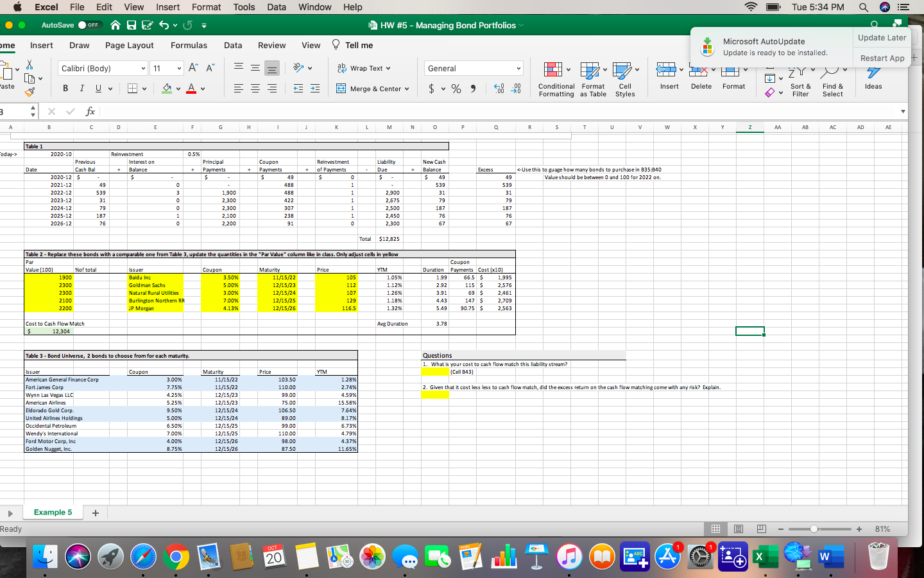The width and height of the screenshot is (924, 578).
Task: Toggle AutoSave on
Action: click(89, 24)
